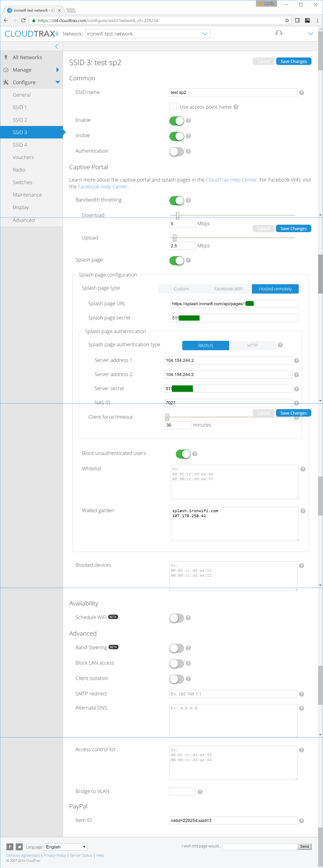Toggle the Enable switch off
Screen dimensions: 323x868
pyautogui.click(x=177, y=121)
